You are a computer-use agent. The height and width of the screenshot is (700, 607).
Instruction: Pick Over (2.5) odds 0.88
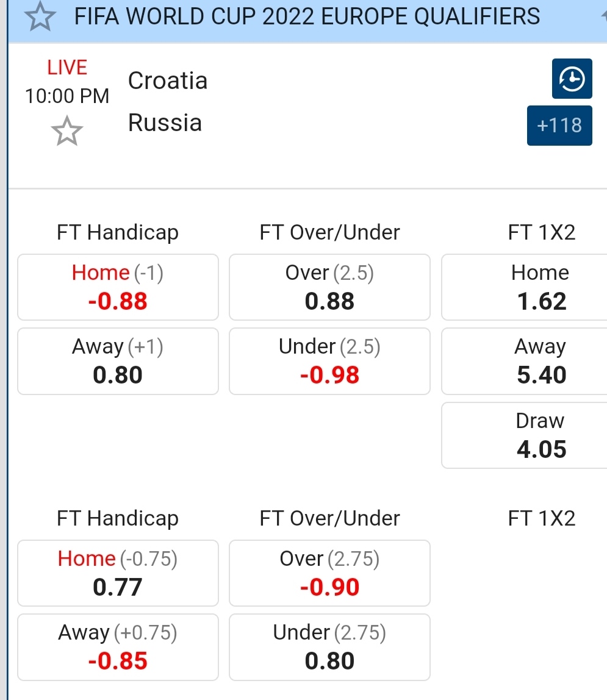point(329,287)
